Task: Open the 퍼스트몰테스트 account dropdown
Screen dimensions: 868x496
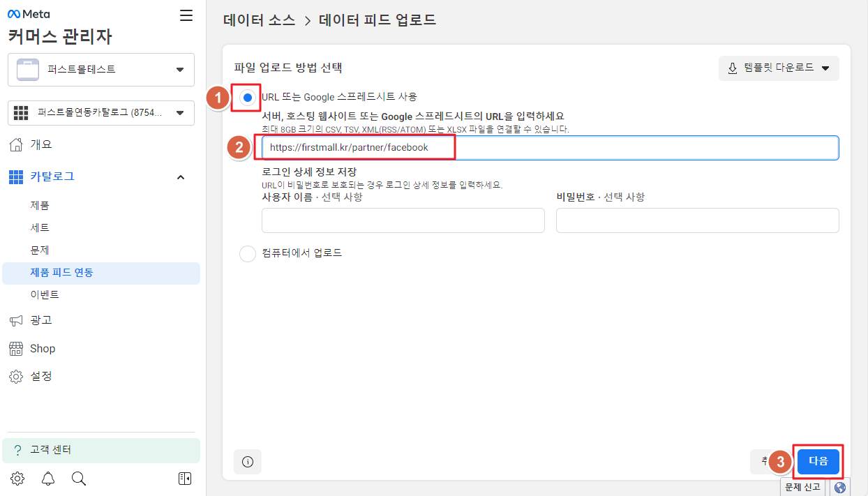Action: point(101,70)
